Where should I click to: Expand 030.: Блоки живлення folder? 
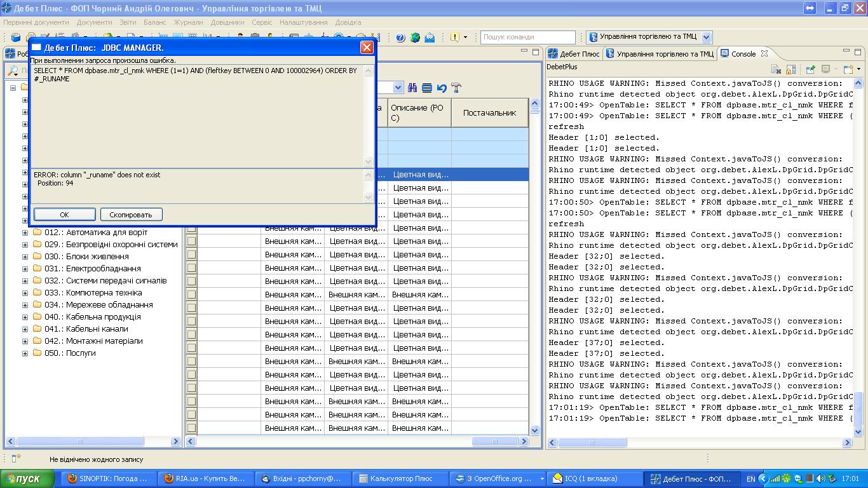click(25, 257)
